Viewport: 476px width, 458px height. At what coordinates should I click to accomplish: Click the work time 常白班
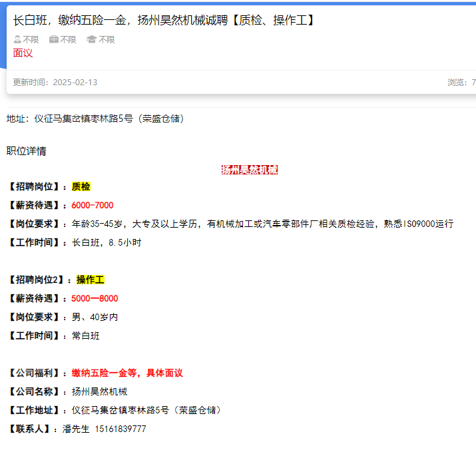click(x=85, y=336)
